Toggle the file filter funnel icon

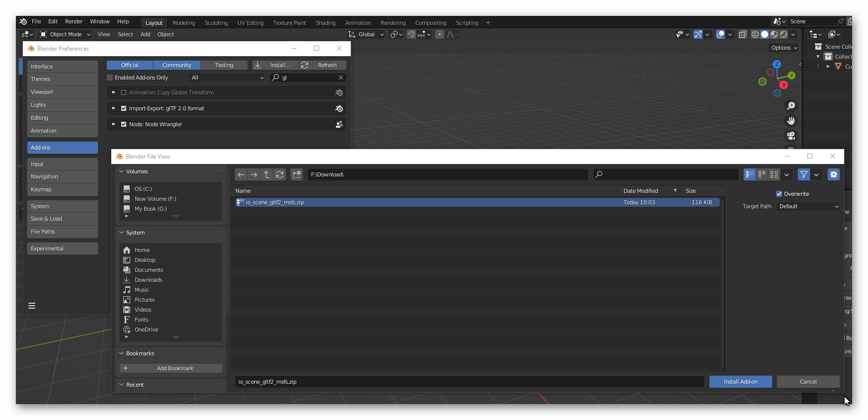point(804,174)
